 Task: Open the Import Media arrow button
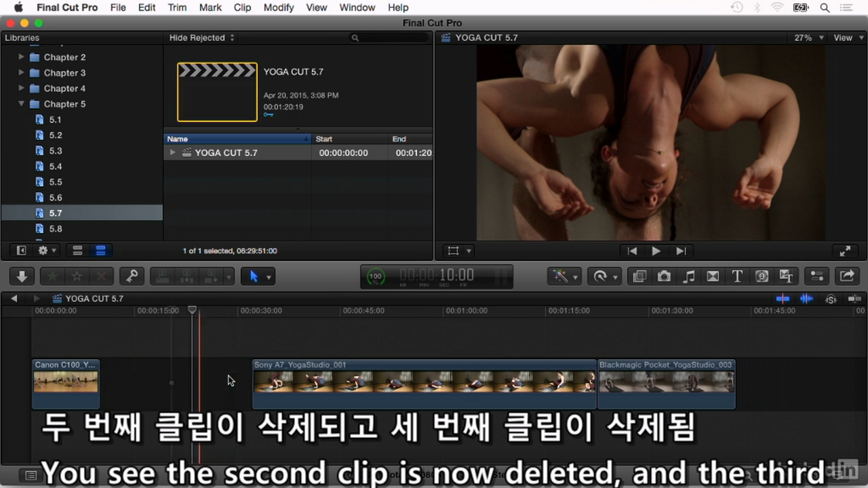[x=22, y=277]
